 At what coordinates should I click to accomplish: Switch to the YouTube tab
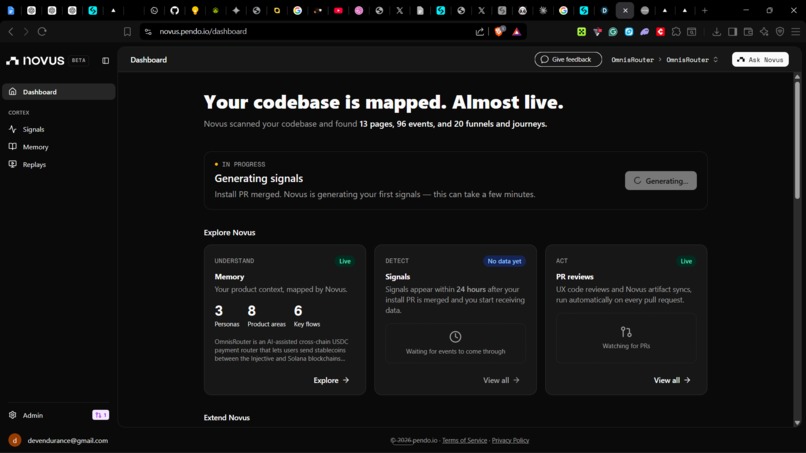click(x=338, y=10)
